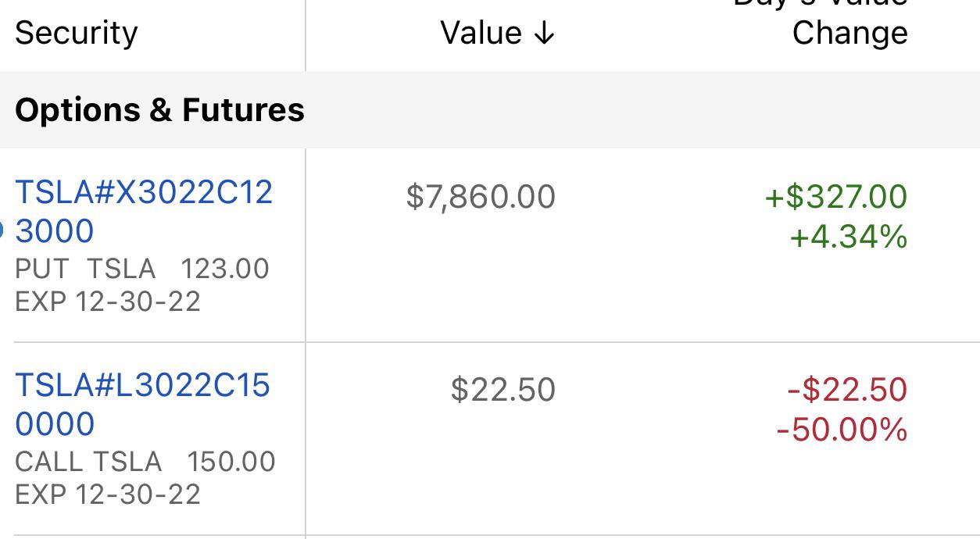This screenshot has width=980, height=539.
Task: Click the -$22.50 red loss amount
Action: click(x=847, y=390)
